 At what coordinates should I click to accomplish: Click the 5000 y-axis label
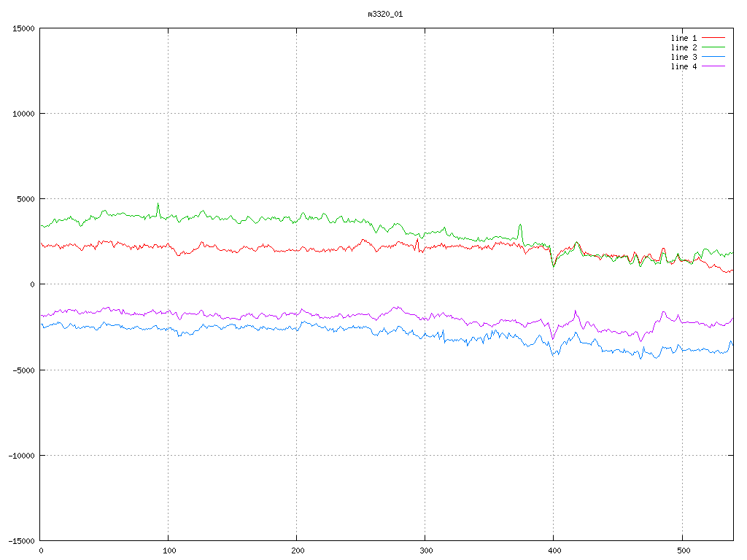26,199
